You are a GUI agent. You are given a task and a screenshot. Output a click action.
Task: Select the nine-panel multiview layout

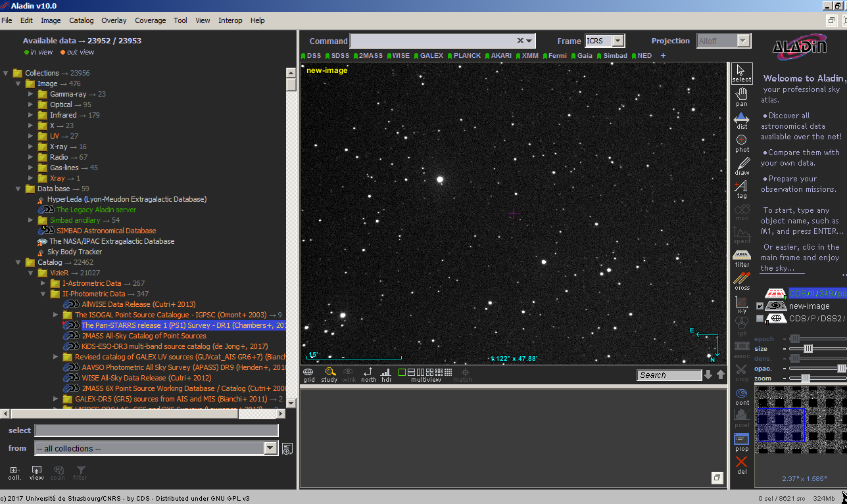[439, 372]
